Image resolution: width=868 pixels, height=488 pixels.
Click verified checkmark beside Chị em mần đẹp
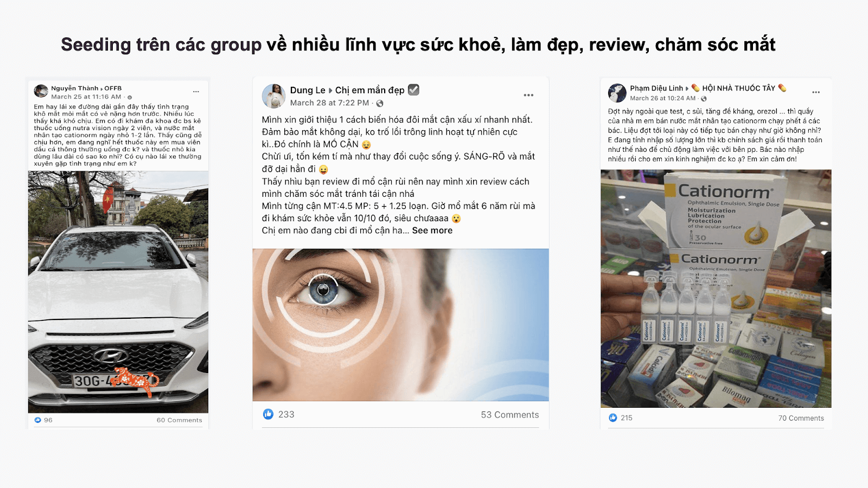tap(413, 89)
